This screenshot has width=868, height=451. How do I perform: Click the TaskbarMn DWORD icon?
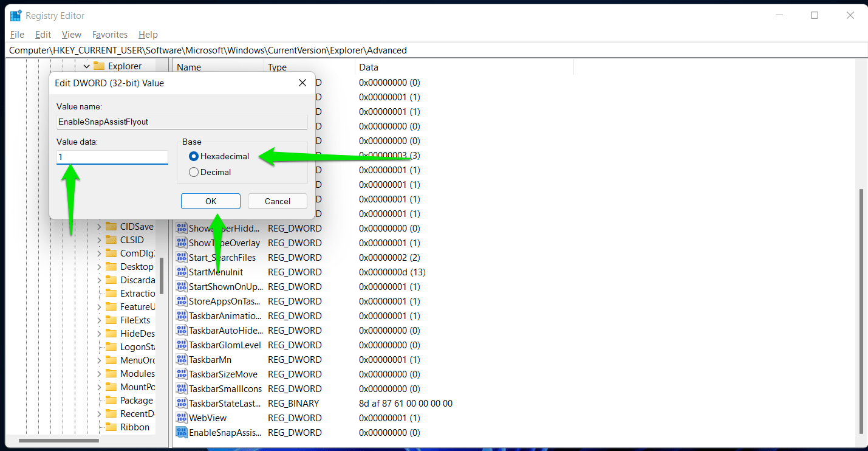(182, 360)
